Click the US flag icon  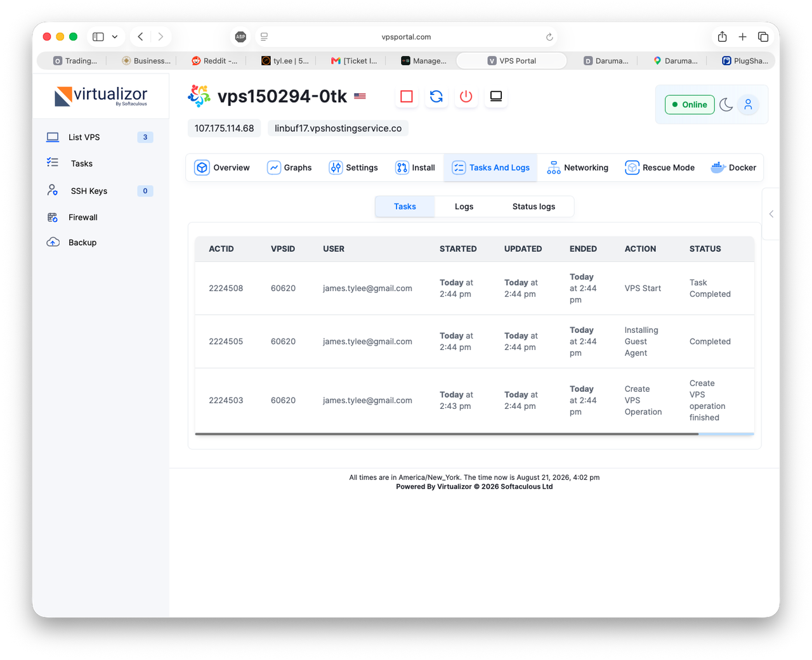click(360, 96)
